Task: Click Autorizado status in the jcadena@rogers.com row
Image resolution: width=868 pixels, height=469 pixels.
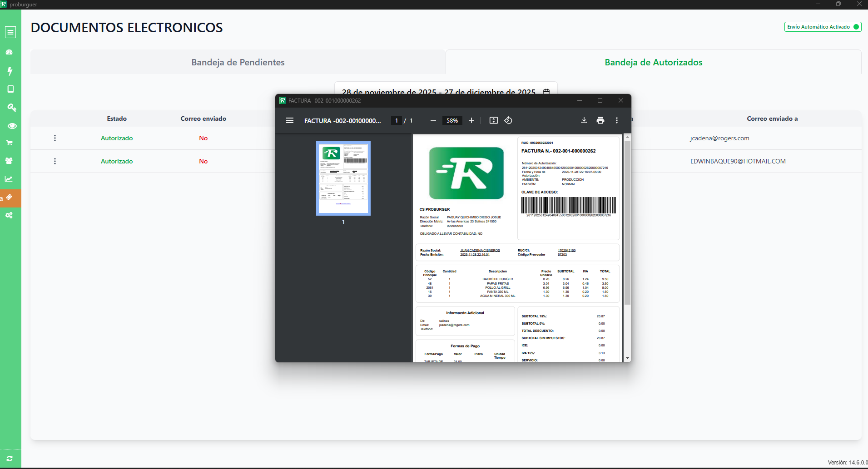Action: click(117, 138)
